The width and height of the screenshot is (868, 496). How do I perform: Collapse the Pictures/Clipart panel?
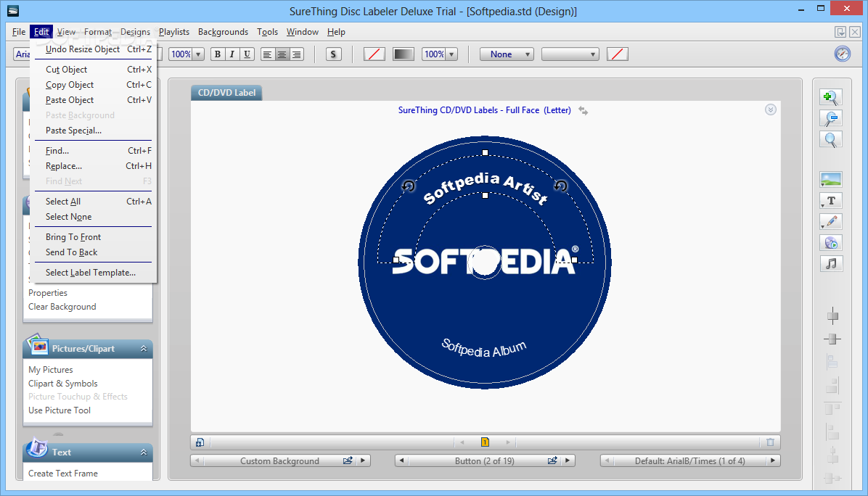[144, 348]
